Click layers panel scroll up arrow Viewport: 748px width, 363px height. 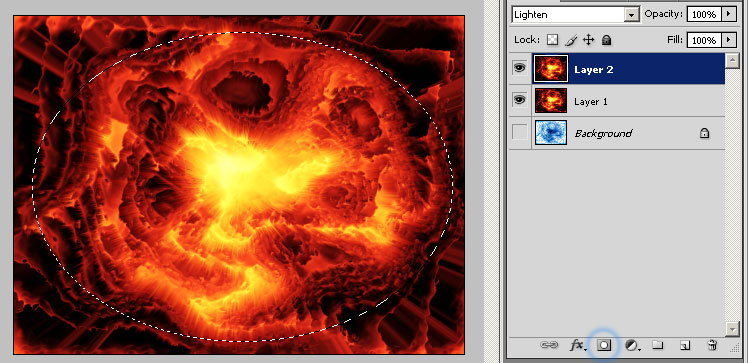(x=732, y=60)
